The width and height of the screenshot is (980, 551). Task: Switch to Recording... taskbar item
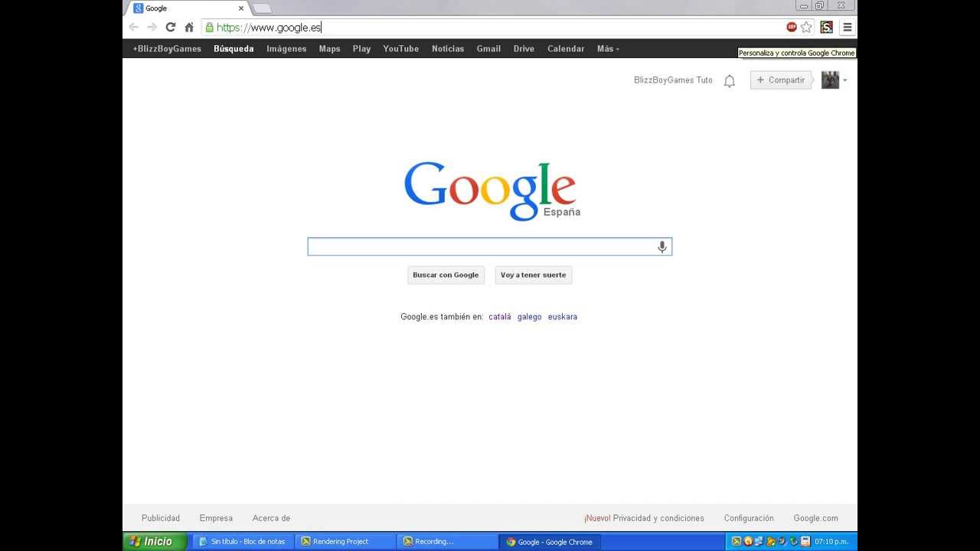coord(447,541)
